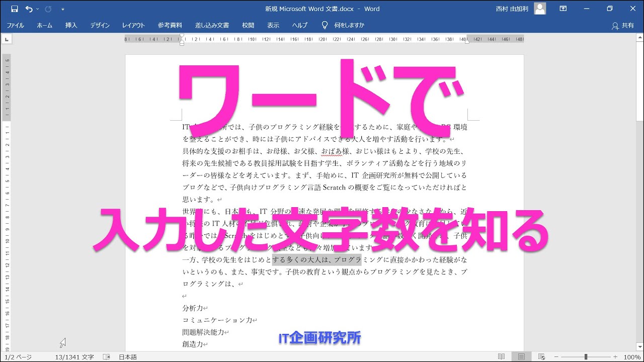The image size is (644, 362).
Task: Click the zoom in plus button
Action: click(x=615, y=357)
